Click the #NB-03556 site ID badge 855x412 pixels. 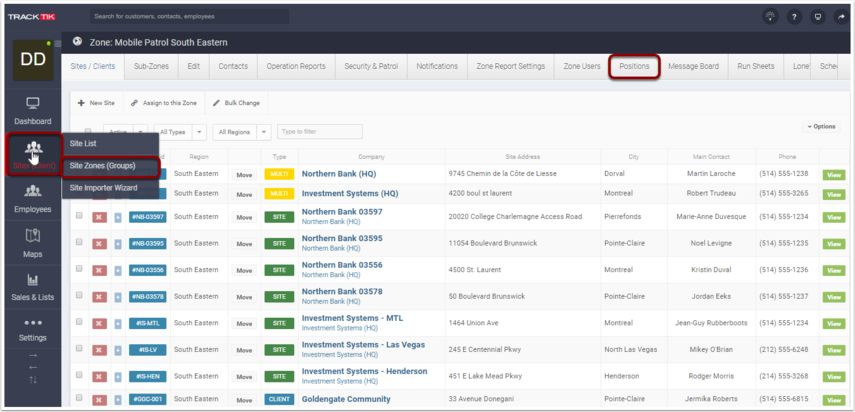coord(148,270)
